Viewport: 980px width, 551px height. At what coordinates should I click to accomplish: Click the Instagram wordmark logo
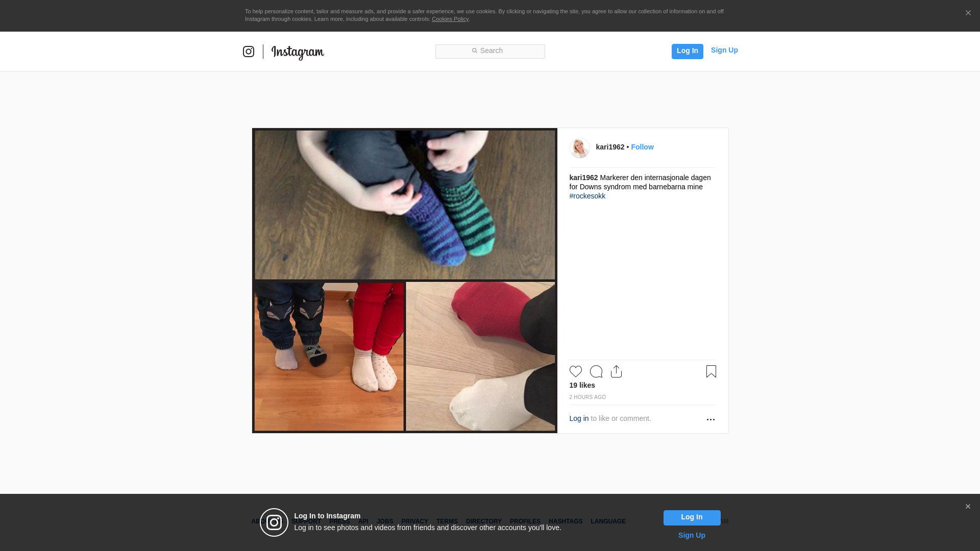click(298, 53)
